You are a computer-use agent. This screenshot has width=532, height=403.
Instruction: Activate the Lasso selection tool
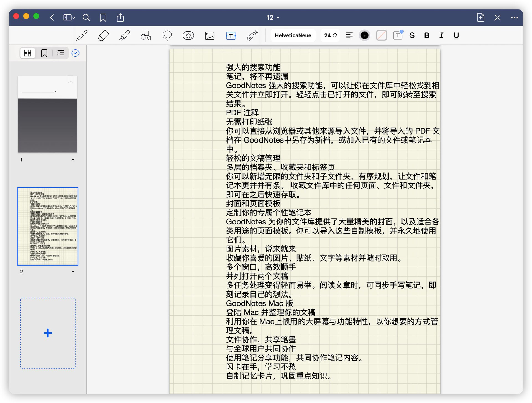click(x=167, y=35)
